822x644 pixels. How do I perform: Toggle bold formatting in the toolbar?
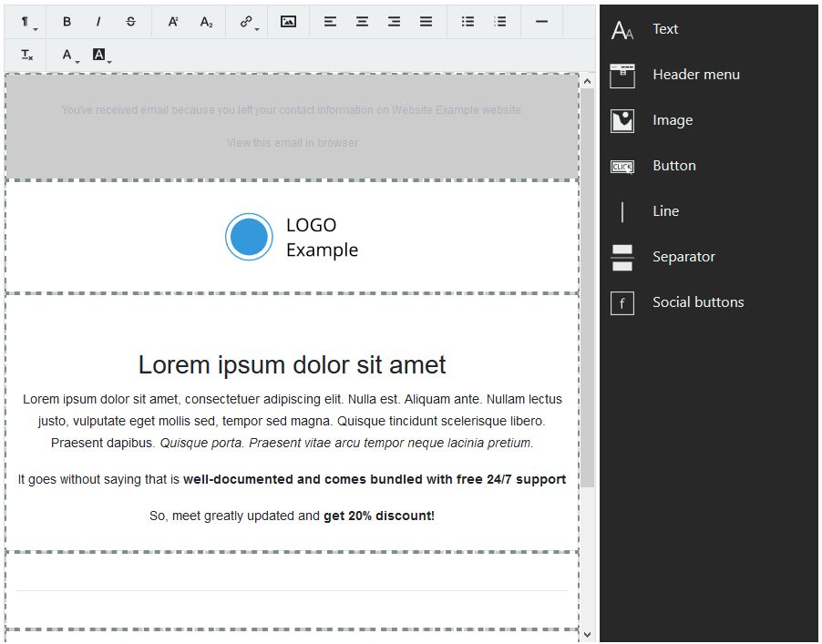pyautogui.click(x=67, y=22)
